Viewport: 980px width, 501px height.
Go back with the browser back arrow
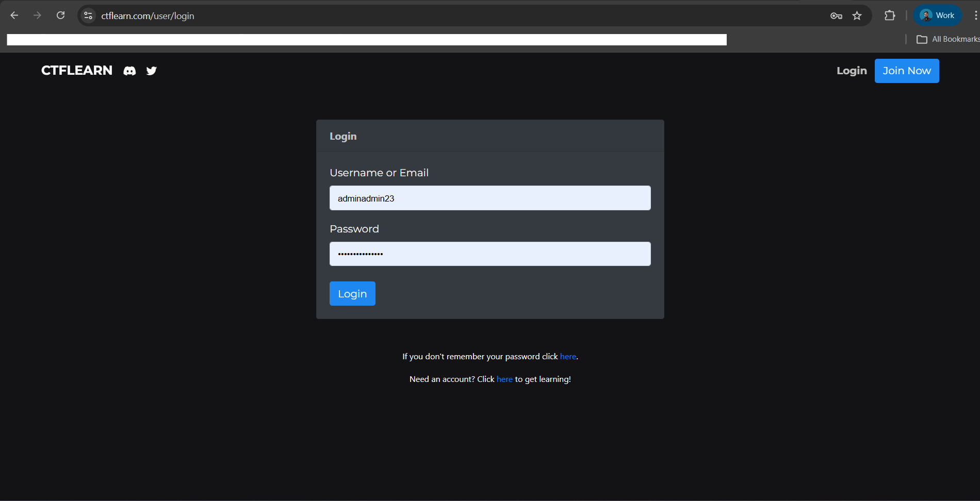[14, 15]
